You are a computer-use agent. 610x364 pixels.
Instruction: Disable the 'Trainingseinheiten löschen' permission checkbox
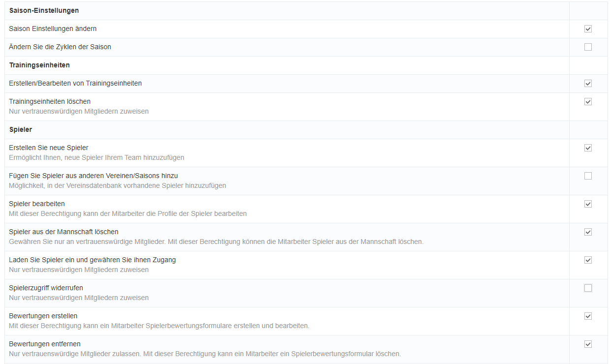(x=588, y=102)
